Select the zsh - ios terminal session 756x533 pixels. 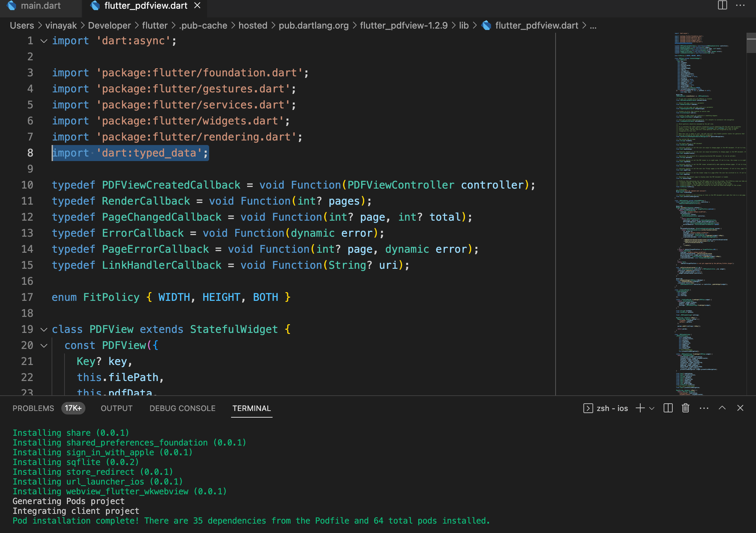pos(612,408)
